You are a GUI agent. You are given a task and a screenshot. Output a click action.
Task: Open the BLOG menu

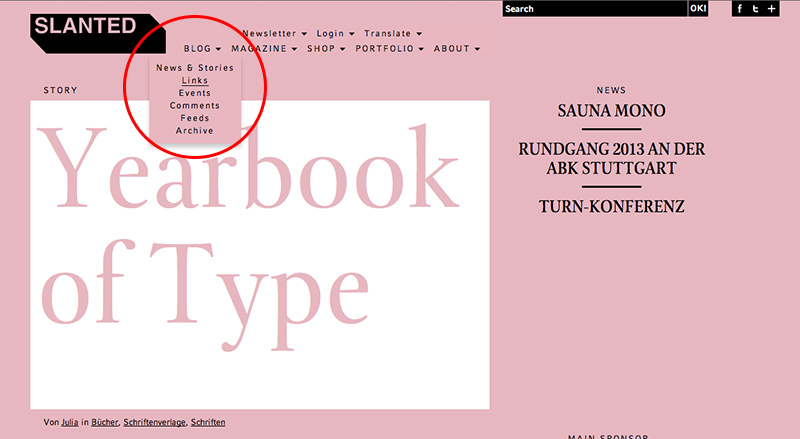pos(203,48)
